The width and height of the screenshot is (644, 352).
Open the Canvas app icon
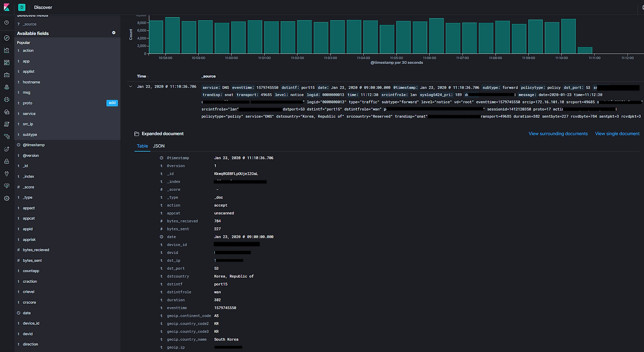[x=6, y=75]
